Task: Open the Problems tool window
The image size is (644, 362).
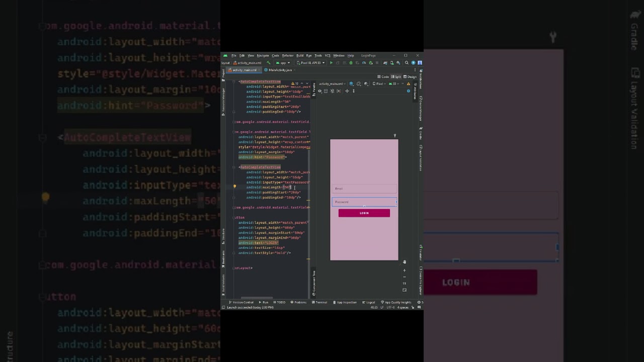Action: click(299, 302)
